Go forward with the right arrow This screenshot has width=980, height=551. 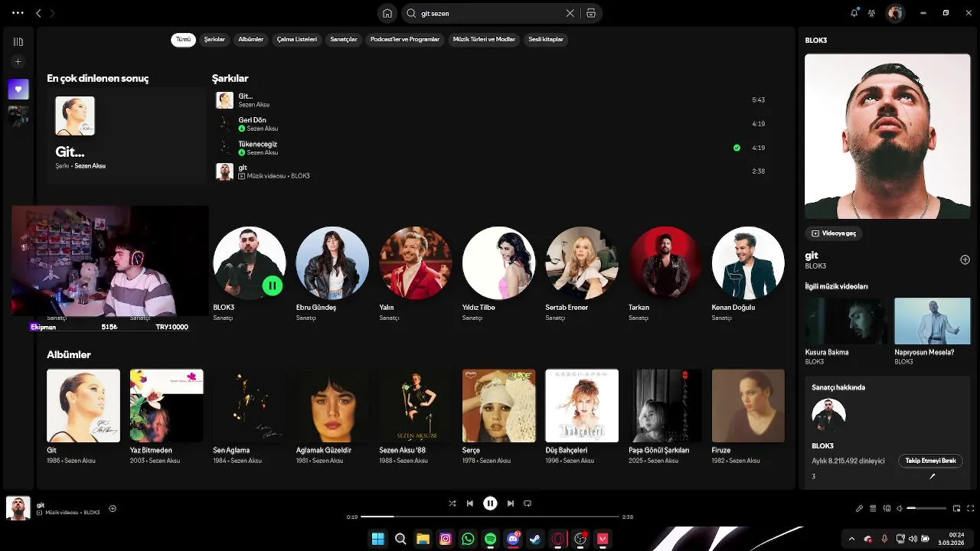(52, 13)
